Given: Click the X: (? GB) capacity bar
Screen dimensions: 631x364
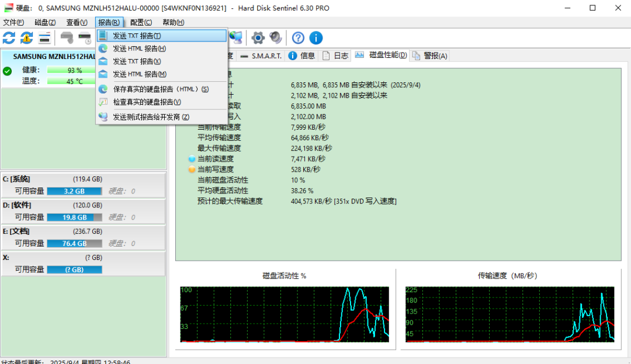Looking at the screenshot, I should (74, 269).
